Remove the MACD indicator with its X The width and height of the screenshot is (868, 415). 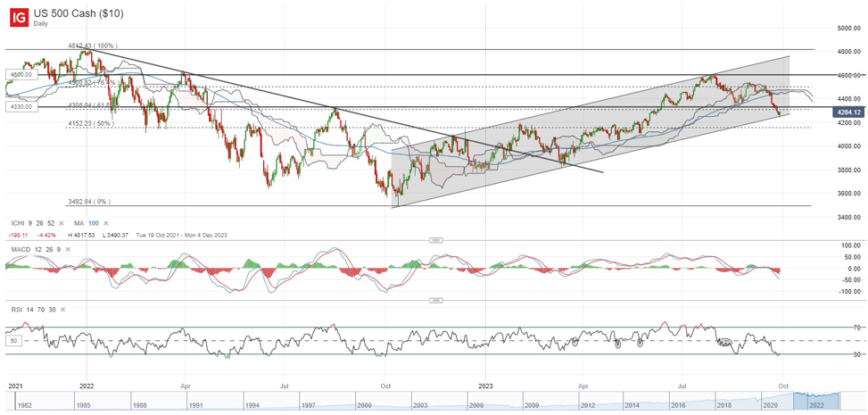[68, 250]
